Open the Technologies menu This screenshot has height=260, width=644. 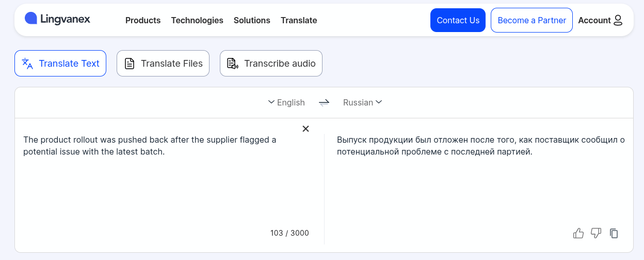[197, 20]
